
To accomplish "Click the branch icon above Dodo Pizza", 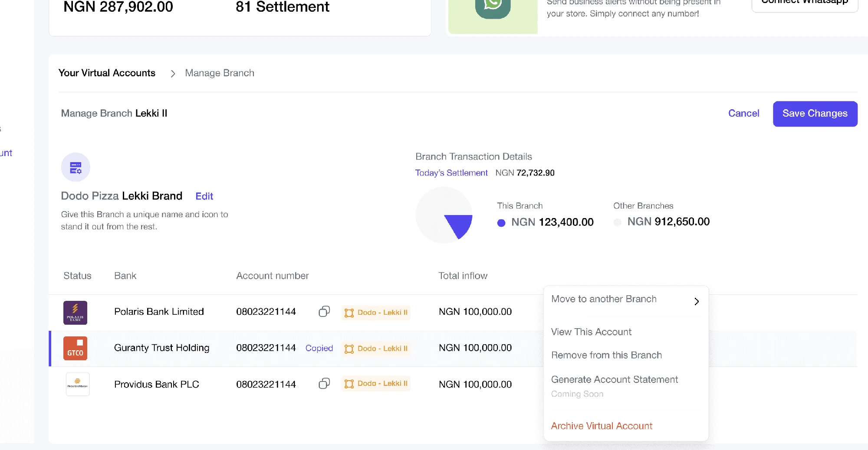I will coord(76,167).
